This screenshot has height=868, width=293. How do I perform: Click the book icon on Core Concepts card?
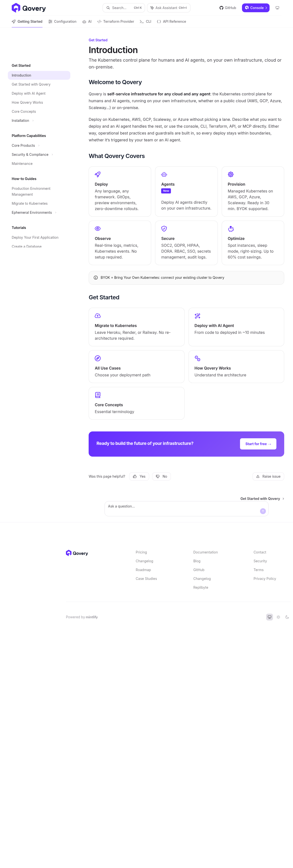[x=98, y=395]
